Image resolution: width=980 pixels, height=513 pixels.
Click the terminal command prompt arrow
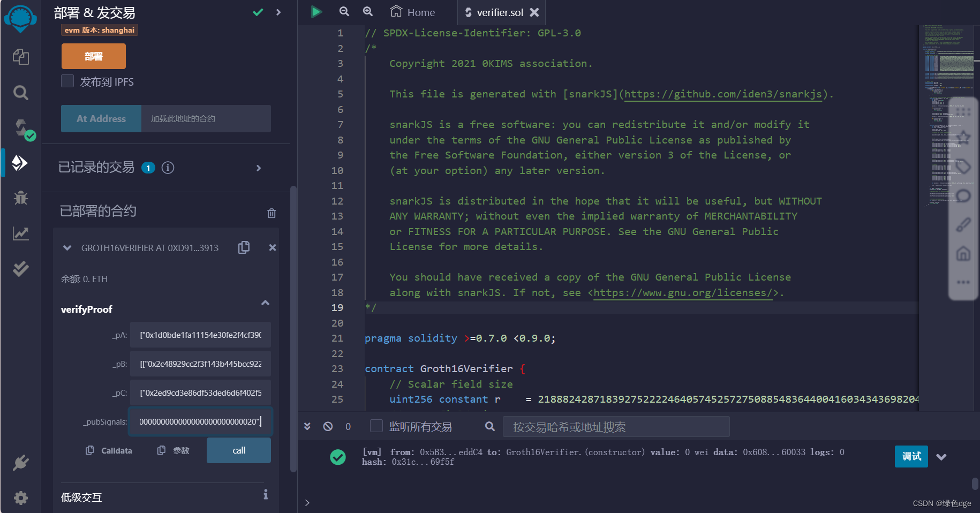point(307,503)
